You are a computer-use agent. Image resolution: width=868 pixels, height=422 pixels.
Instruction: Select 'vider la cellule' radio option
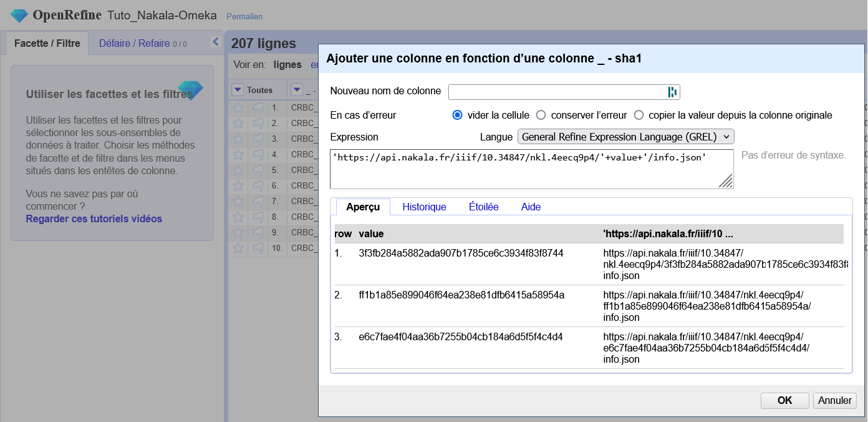[x=458, y=115]
